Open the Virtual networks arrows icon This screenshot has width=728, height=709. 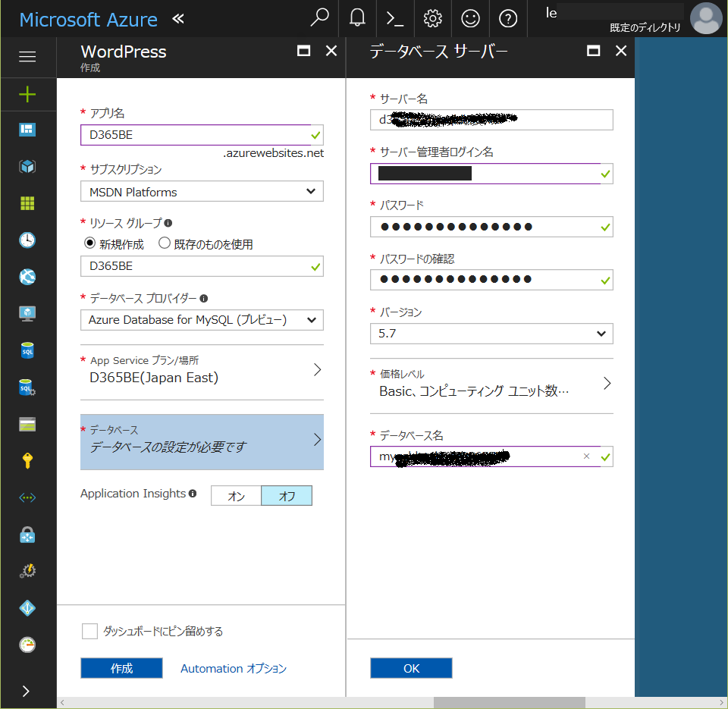[27, 497]
